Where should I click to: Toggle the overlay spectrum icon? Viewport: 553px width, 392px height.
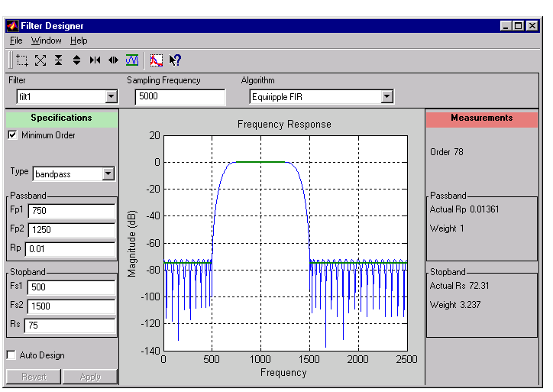pos(156,60)
